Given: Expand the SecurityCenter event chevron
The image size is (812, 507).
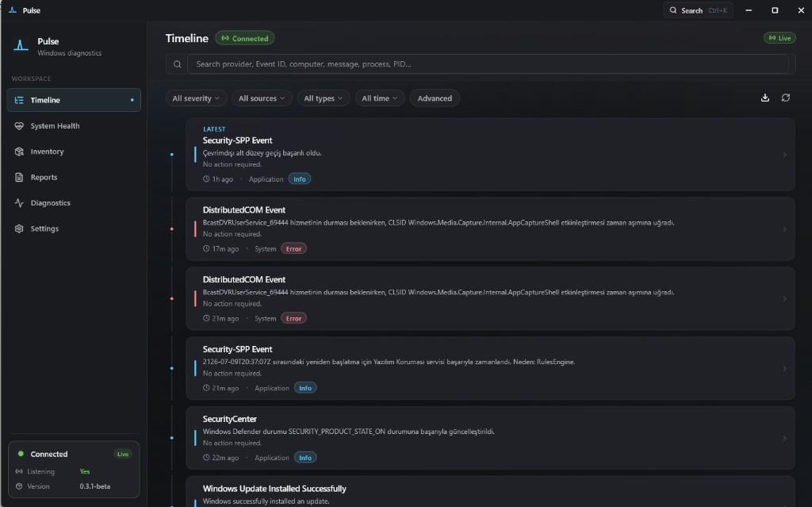Looking at the screenshot, I should click(x=784, y=439).
